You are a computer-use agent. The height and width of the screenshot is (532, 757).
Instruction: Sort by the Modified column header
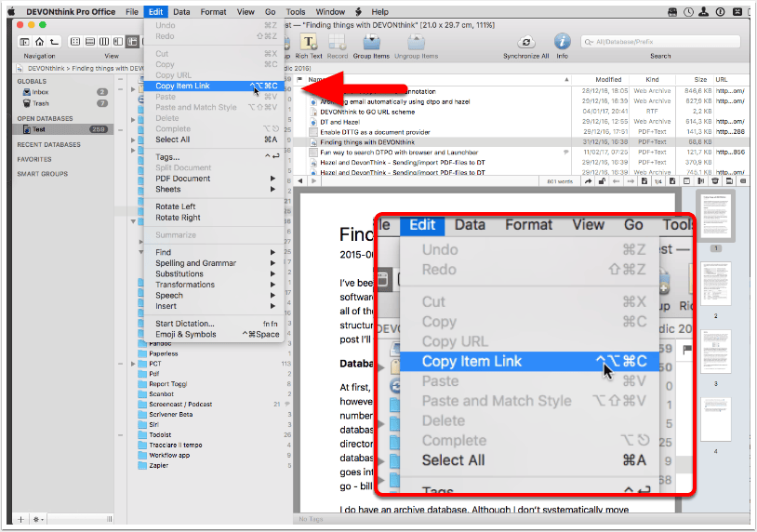click(x=608, y=80)
